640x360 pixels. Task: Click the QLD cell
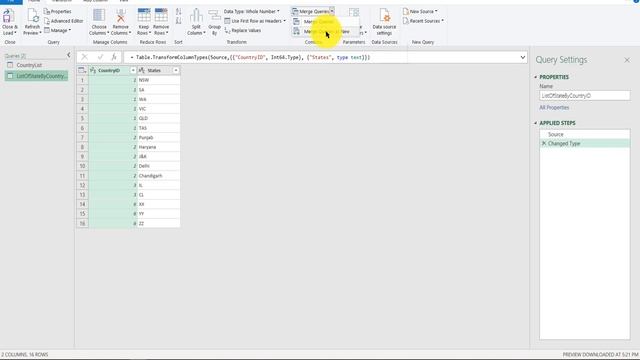coord(158,118)
